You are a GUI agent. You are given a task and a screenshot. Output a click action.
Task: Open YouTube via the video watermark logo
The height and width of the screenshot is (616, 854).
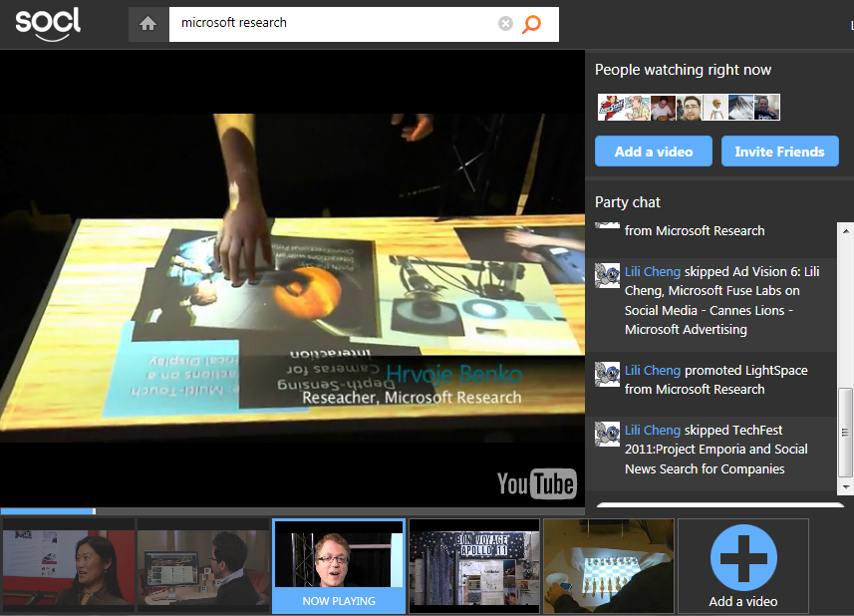[x=536, y=484]
